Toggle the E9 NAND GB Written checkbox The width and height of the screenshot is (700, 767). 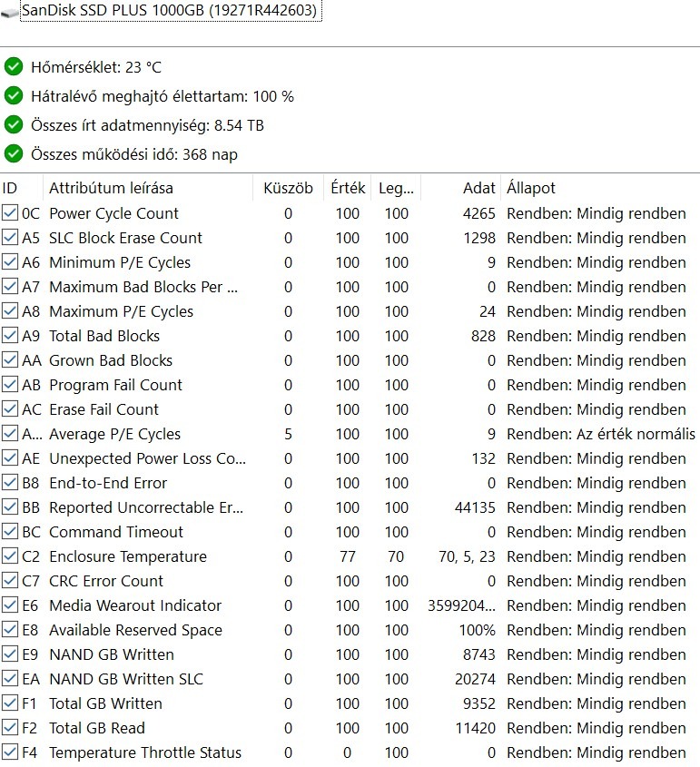[10, 654]
